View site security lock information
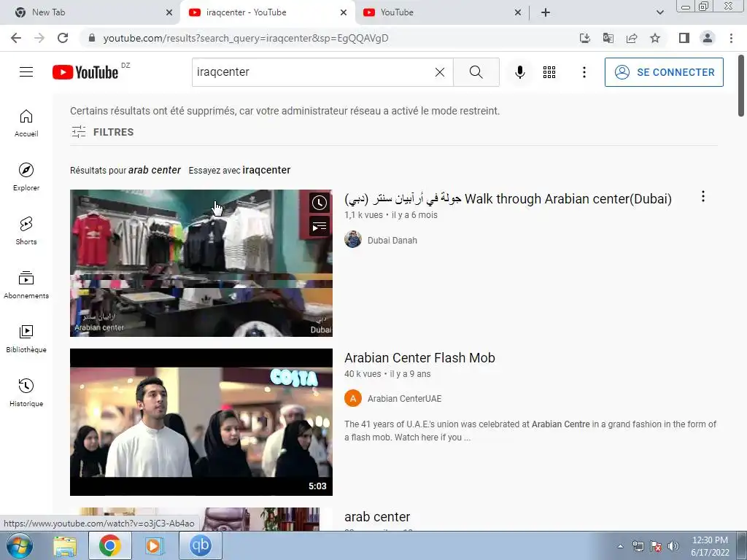The width and height of the screenshot is (747, 560). 92,38
